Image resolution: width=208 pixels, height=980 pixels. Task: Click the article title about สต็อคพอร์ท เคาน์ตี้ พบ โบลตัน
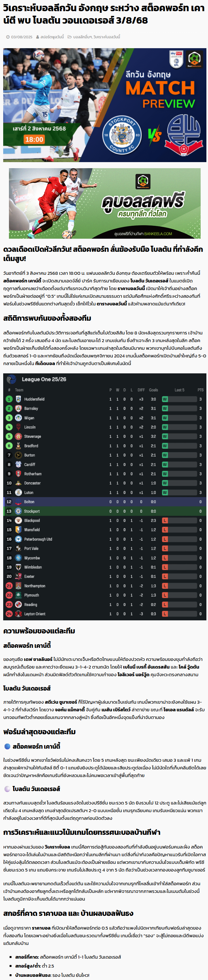pos(104,14)
